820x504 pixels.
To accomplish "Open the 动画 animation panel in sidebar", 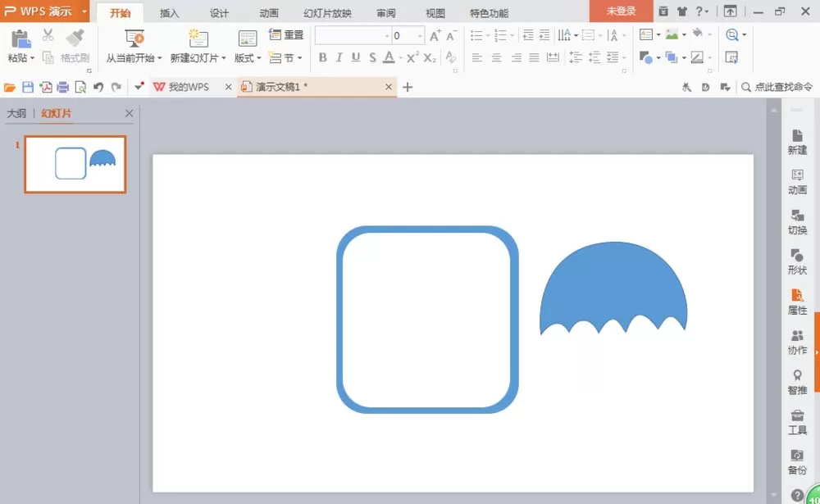I will click(x=797, y=181).
